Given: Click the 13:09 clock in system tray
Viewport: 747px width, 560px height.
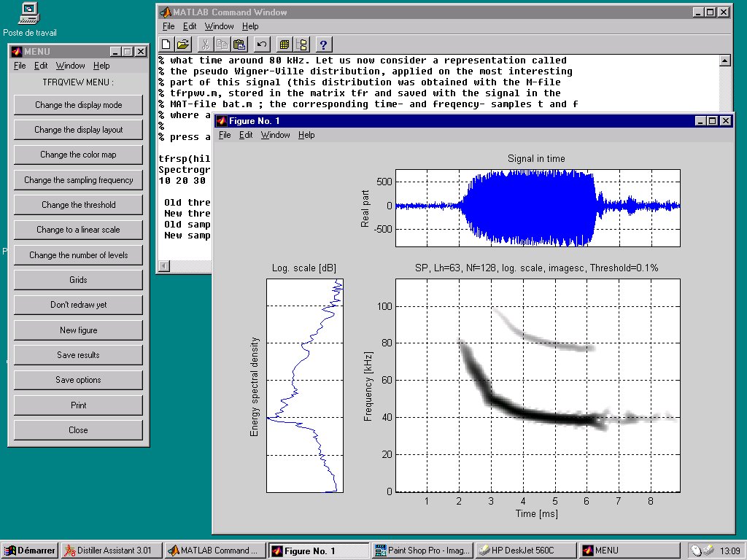Looking at the screenshot, I should point(729,551).
